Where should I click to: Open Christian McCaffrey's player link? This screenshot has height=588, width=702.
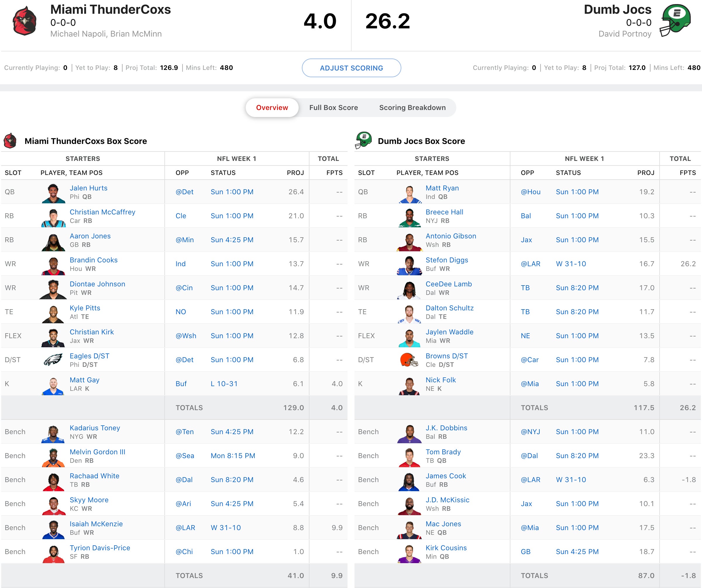tap(102, 212)
